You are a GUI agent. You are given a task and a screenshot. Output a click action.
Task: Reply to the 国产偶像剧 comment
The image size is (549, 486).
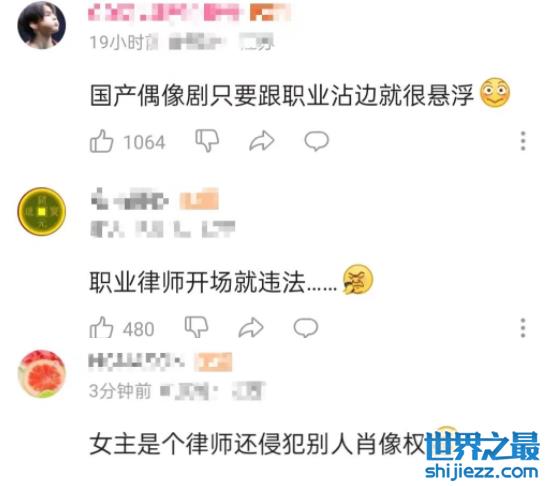point(317,141)
